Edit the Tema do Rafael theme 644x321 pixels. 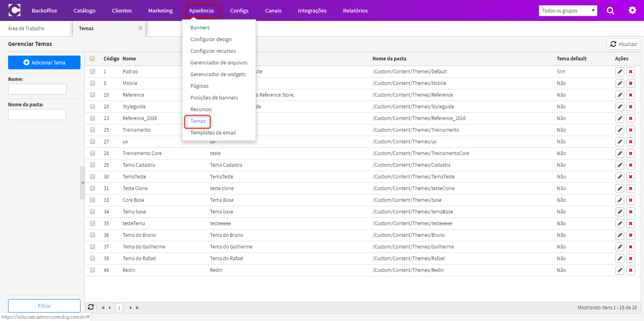click(x=620, y=259)
